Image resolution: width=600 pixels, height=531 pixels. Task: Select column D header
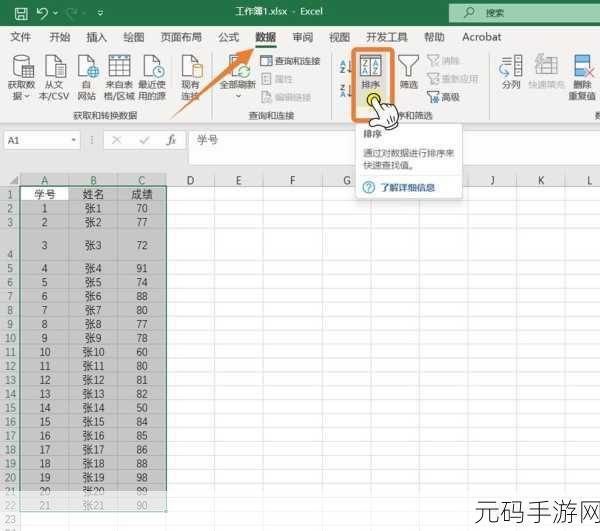pyautogui.click(x=190, y=180)
